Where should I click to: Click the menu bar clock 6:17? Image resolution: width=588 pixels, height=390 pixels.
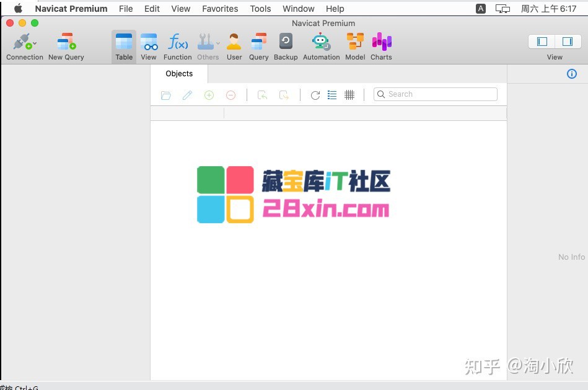tap(548, 9)
